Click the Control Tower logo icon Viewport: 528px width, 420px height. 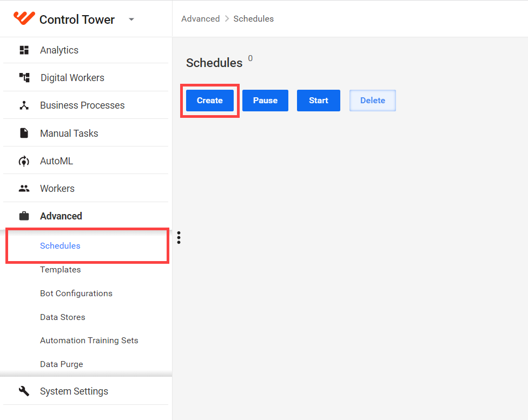coord(24,18)
